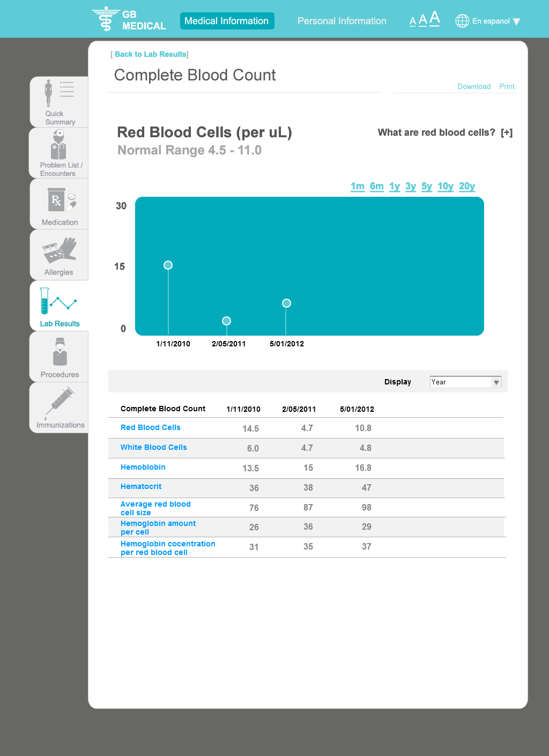Click White Blood Cells value 6.0
Screen dimensions: 549x756
click(253, 448)
